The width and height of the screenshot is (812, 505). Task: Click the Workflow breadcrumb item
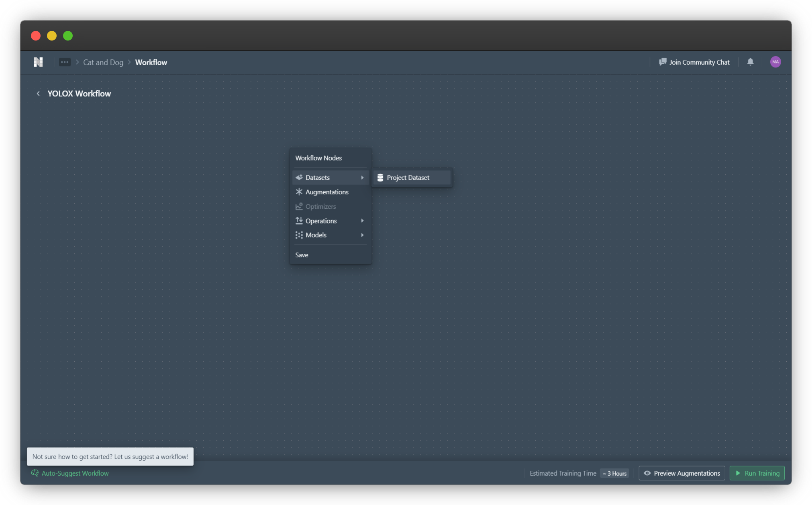click(x=151, y=62)
